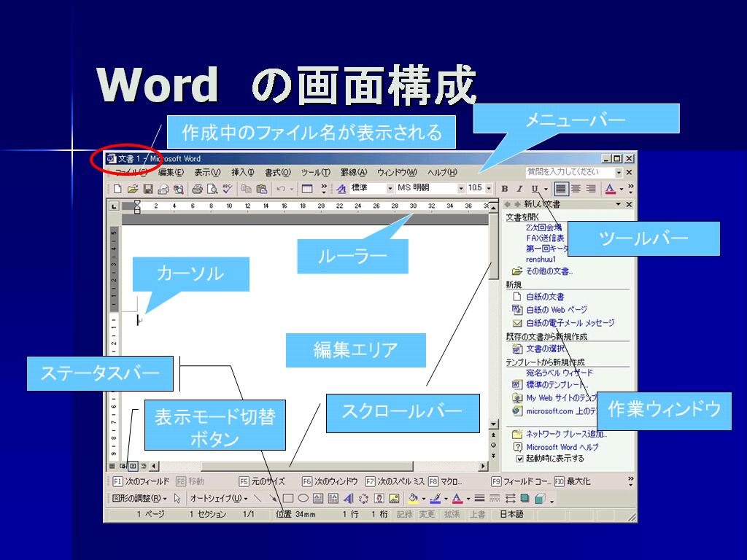Open the 3-D Style options
Image resolution: width=747 pixels, height=560 pixels.
point(540,499)
